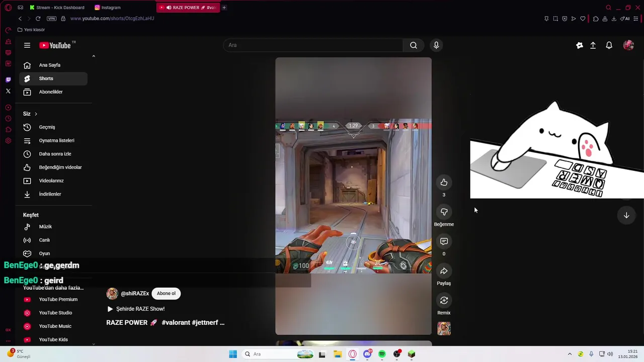Open the create upload arrow icon
644x362 pixels.
pyautogui.click(x=593, y=45)
